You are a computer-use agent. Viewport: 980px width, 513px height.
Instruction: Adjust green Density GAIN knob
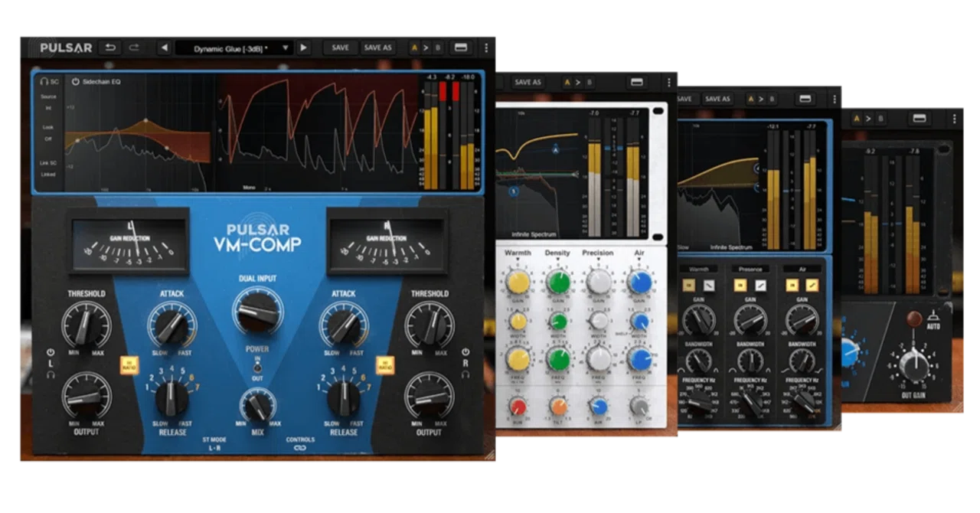coord(558,283)
